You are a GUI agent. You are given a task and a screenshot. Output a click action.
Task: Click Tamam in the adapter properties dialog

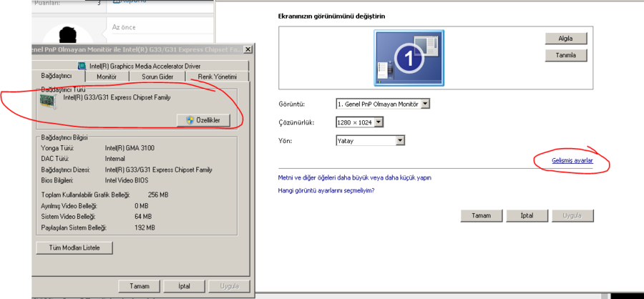140,286
